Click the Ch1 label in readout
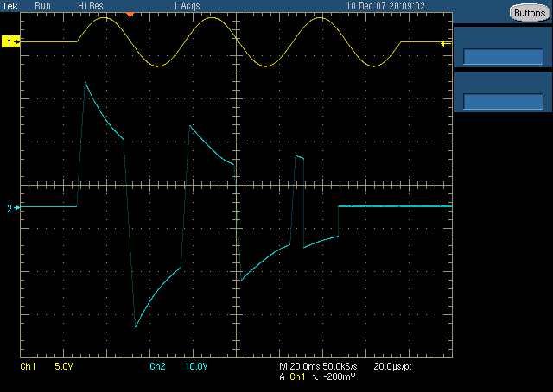 [28, 366]
